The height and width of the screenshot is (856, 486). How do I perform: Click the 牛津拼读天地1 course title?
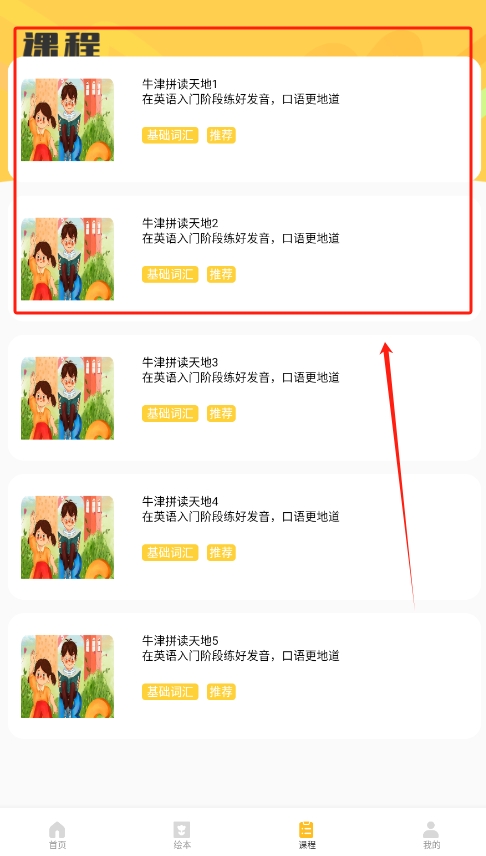(x=180, y=84)
